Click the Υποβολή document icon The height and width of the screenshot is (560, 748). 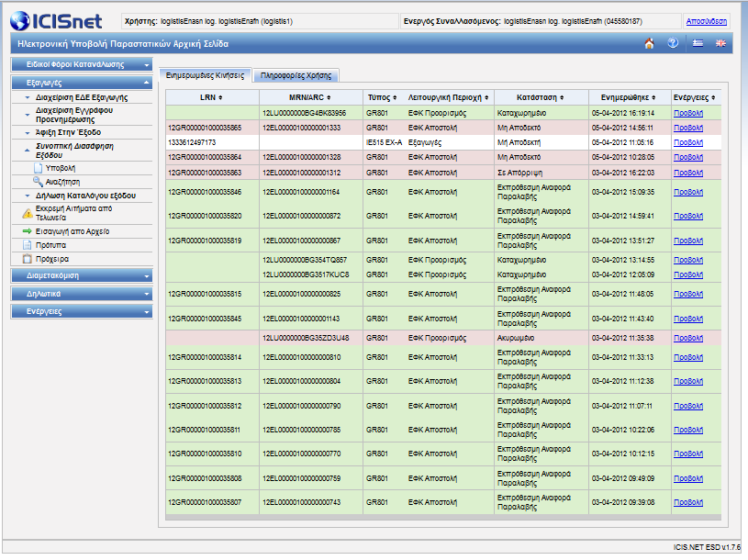[39, 168]
